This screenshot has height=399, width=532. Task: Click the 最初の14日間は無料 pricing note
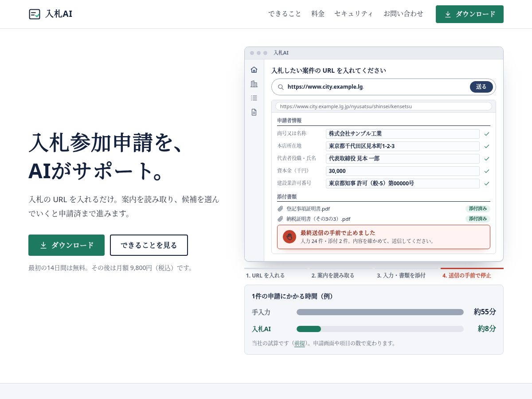coord(111,268)
